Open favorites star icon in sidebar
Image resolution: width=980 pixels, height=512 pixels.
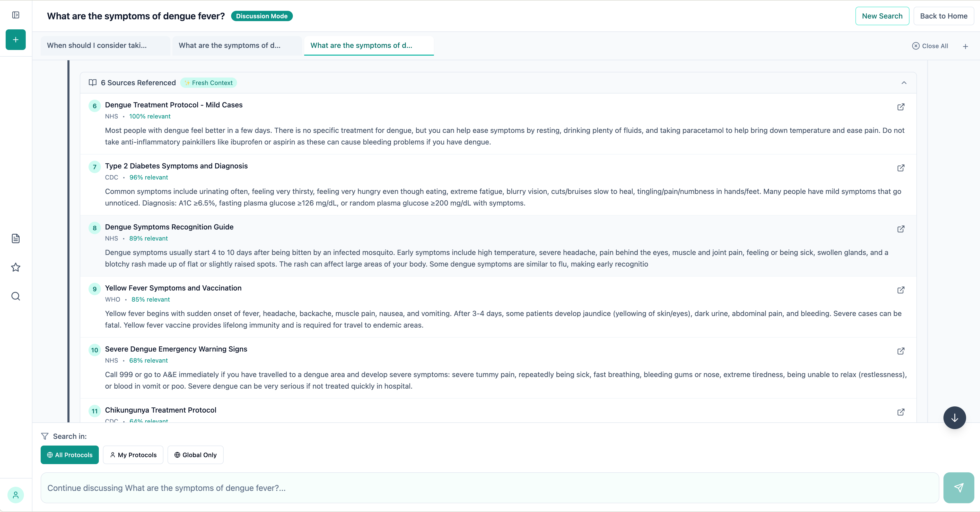[16, 267]
